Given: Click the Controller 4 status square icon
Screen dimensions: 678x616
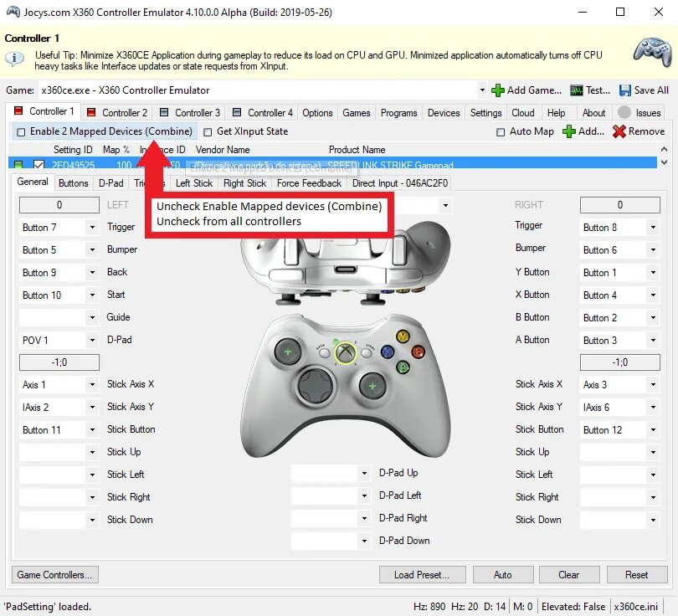Looking at the screenshot, I should click(237, 112).
